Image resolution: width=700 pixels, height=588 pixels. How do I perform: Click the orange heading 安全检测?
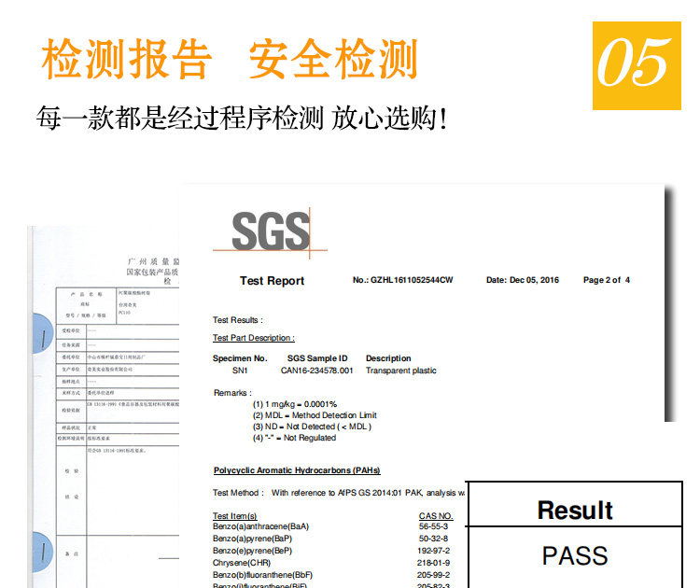pos(333,59)
